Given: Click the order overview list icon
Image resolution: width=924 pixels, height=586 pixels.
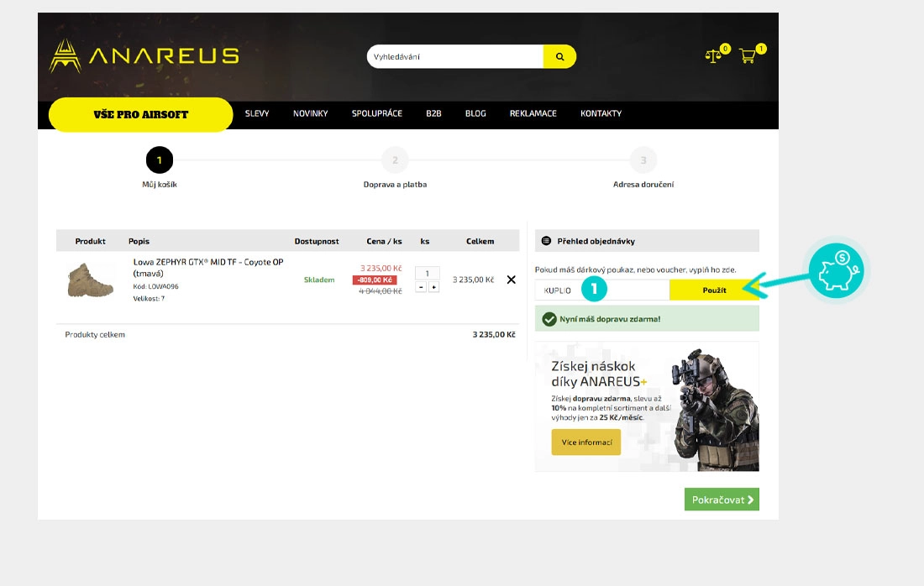Looking at the screenshot, I should 546,241.
